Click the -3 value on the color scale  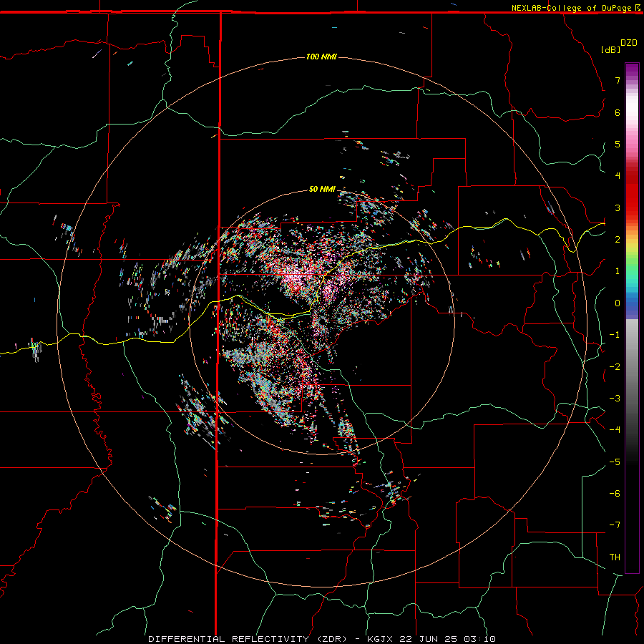pos(615,399)
